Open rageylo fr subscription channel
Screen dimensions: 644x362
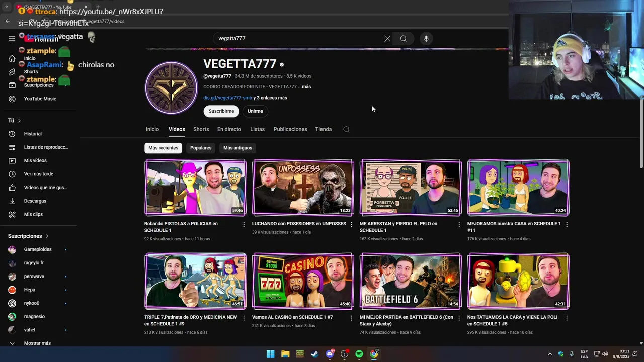(34, 263)
